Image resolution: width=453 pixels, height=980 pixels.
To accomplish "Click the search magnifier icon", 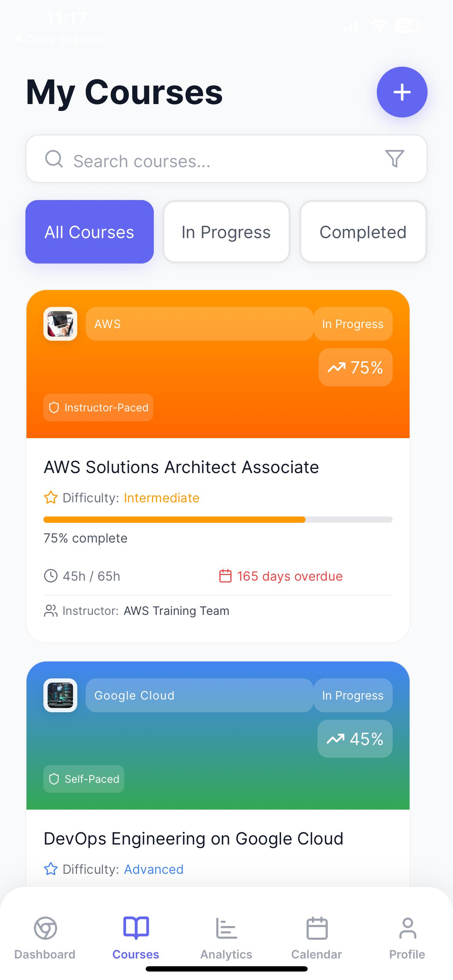I will tap(54, 159).
